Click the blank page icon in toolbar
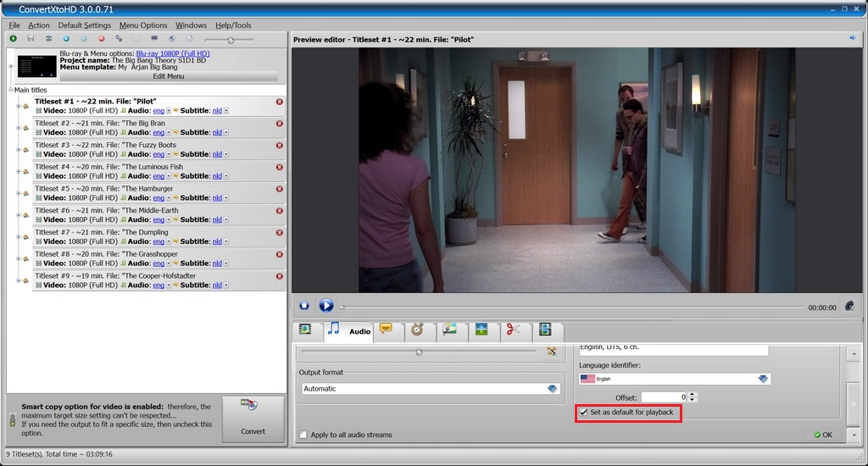 [189, 39]
